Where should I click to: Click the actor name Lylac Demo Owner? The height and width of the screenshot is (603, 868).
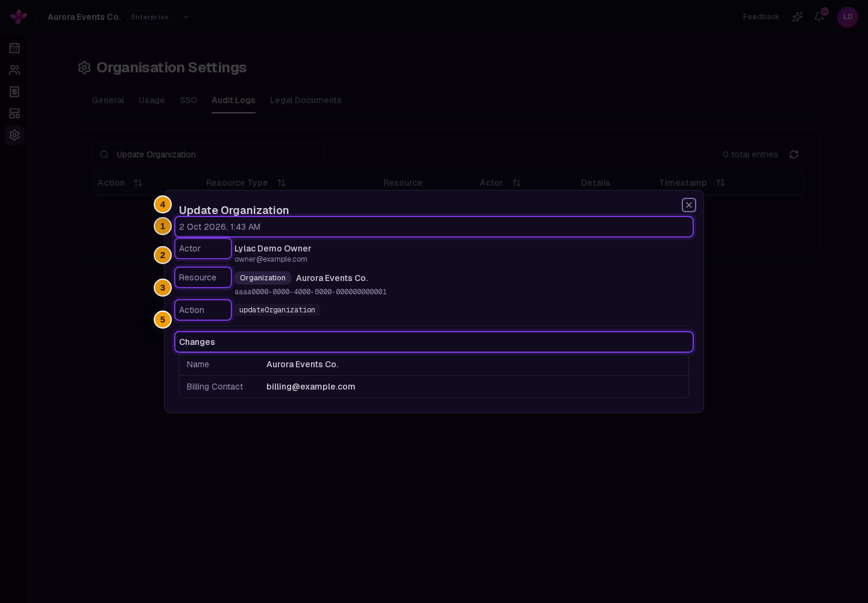tap(272, 248)
